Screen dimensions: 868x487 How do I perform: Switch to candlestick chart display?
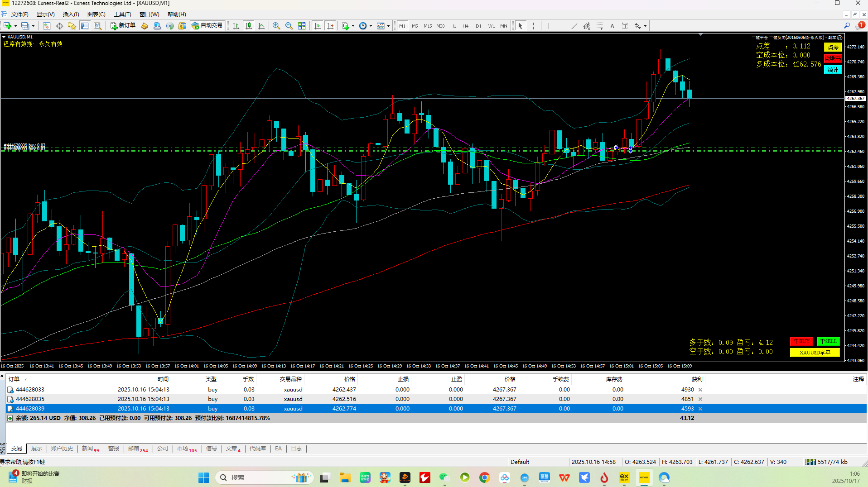[249, 26]
